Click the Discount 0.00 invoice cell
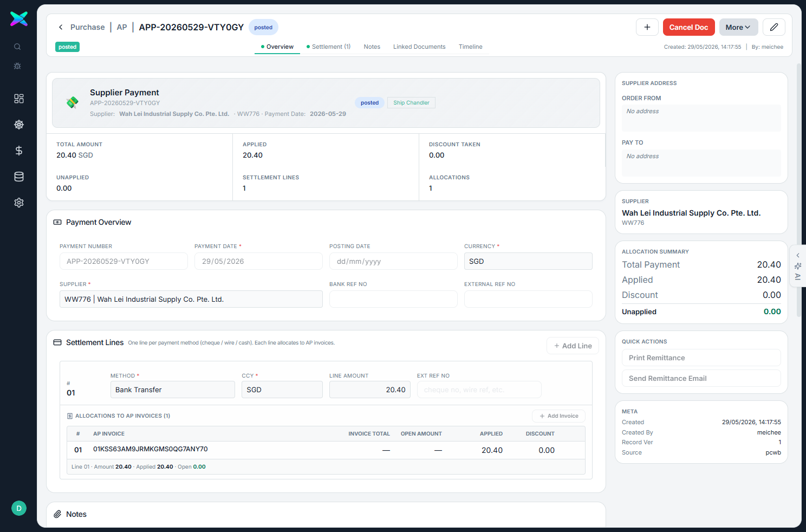This screenshot has width=806, height=532. 547,450
